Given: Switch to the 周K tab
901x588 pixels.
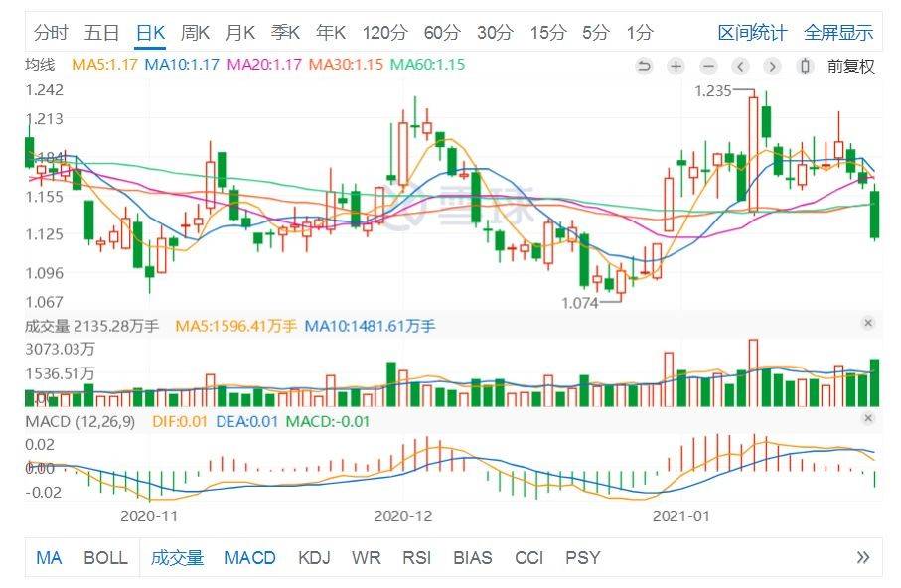Looking at the screenshot, I should (x=195, y=32).
